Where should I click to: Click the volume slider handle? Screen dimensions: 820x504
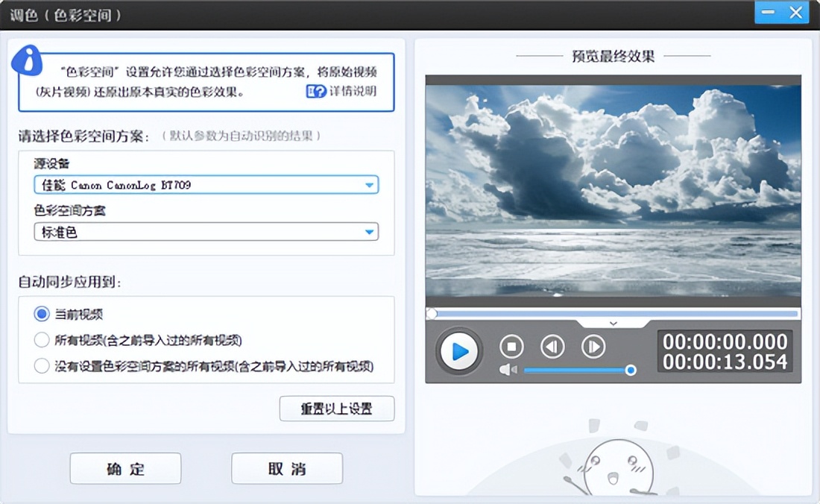pyautogui.click(x=631, y=370)
